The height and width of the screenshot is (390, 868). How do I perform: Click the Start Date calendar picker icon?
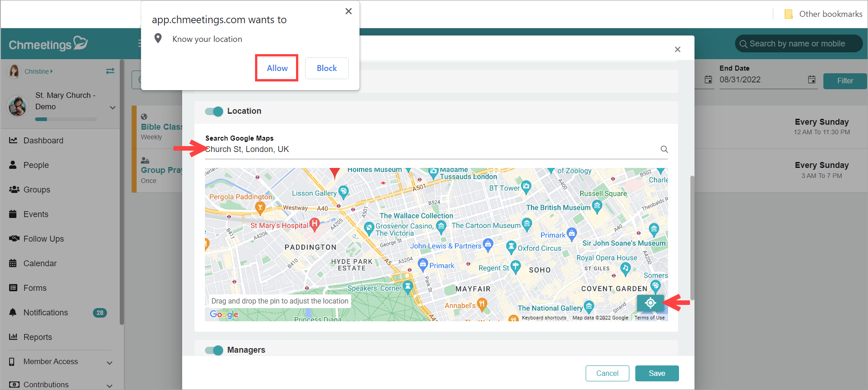[708, 80]
